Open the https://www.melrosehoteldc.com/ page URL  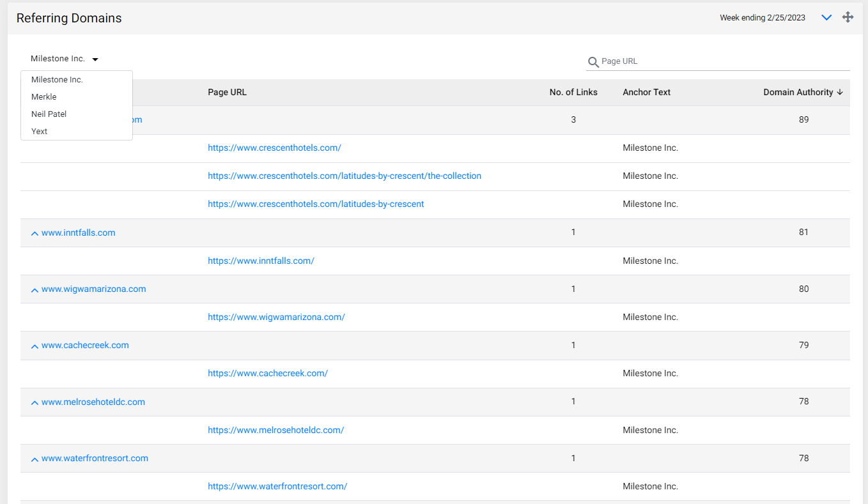[276, 430]
